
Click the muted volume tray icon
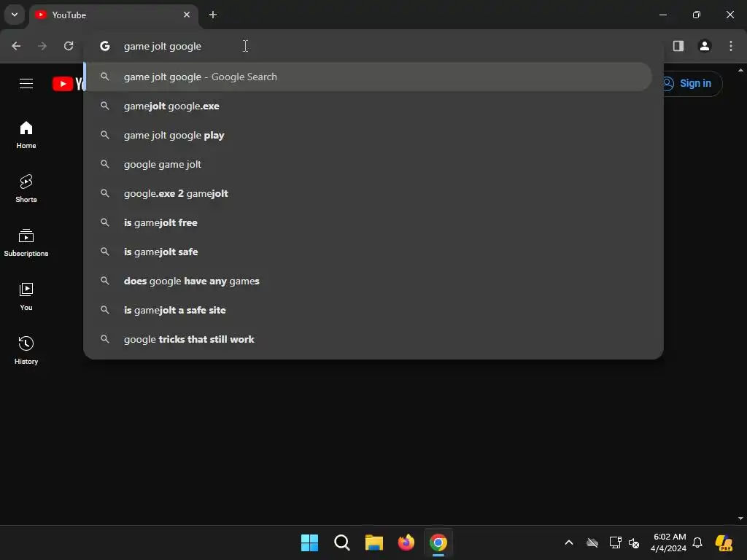point(634,542)
